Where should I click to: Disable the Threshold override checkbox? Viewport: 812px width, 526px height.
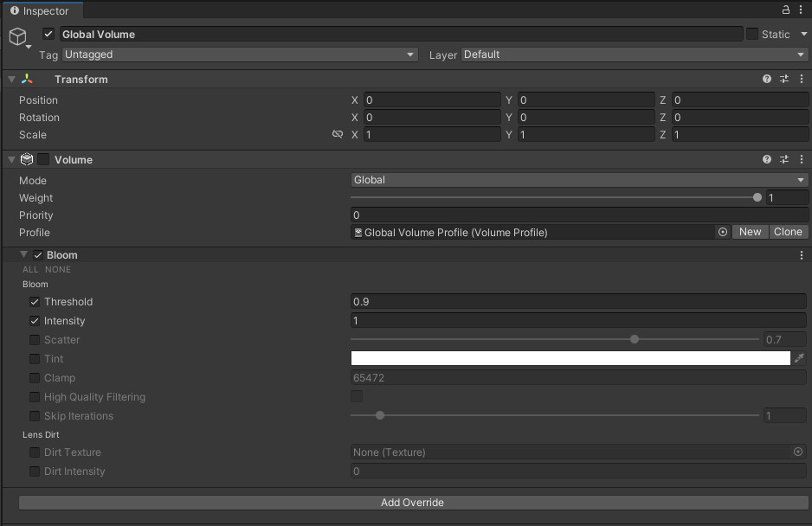point(34,301)
